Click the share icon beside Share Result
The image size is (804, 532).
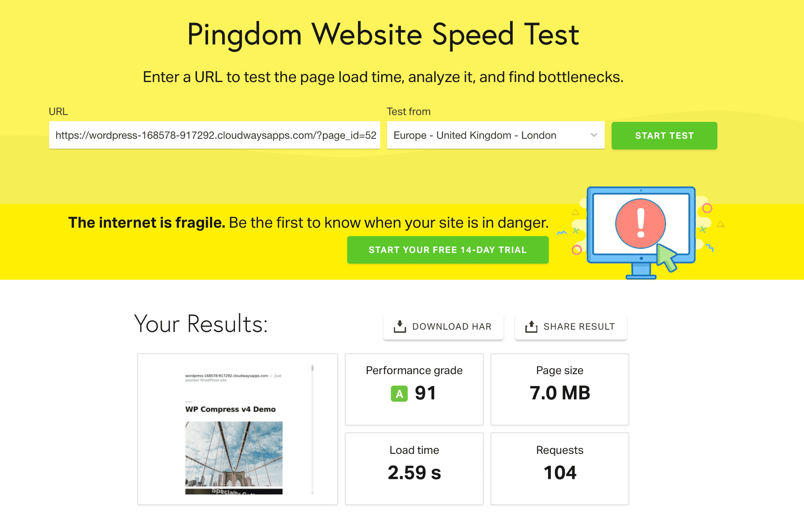coord(531,326)
